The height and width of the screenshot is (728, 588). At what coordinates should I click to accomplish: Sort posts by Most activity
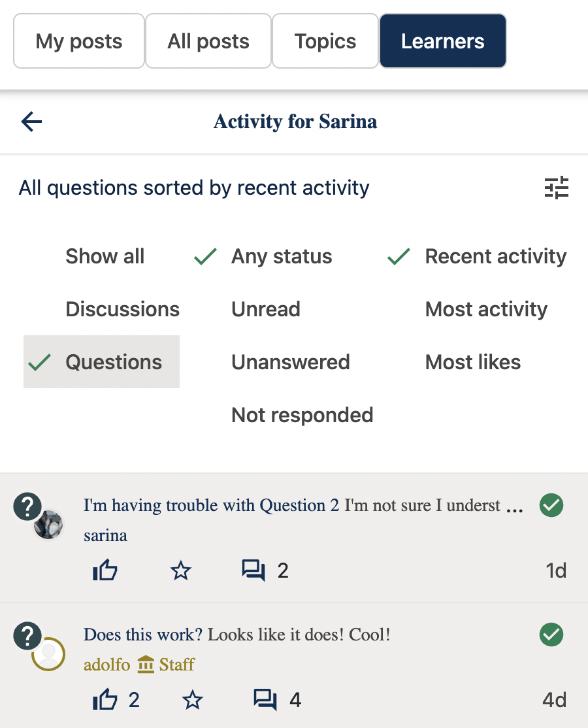pos(486,309)
